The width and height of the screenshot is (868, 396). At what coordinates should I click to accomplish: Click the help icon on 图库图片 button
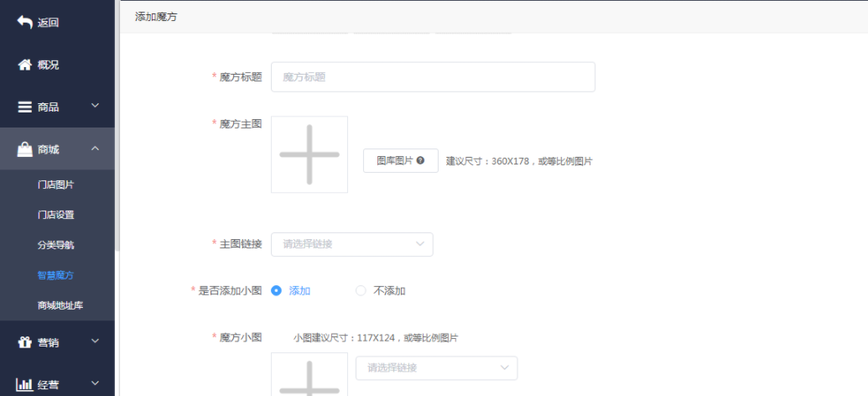tap(421, 160)
